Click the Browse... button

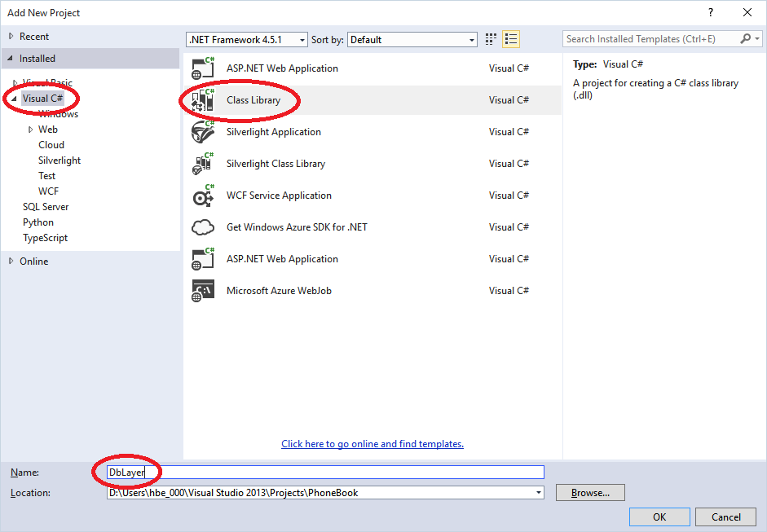pos(590,492)
